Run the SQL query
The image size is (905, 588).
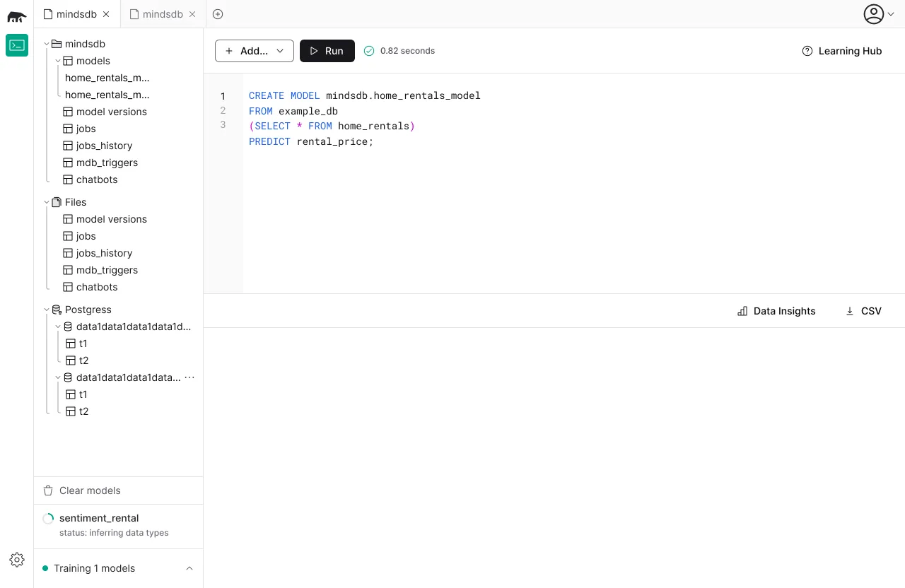(327, 51)
